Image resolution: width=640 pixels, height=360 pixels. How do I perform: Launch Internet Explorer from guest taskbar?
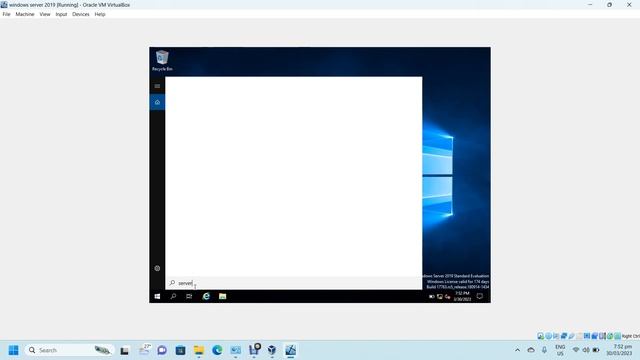206,296
